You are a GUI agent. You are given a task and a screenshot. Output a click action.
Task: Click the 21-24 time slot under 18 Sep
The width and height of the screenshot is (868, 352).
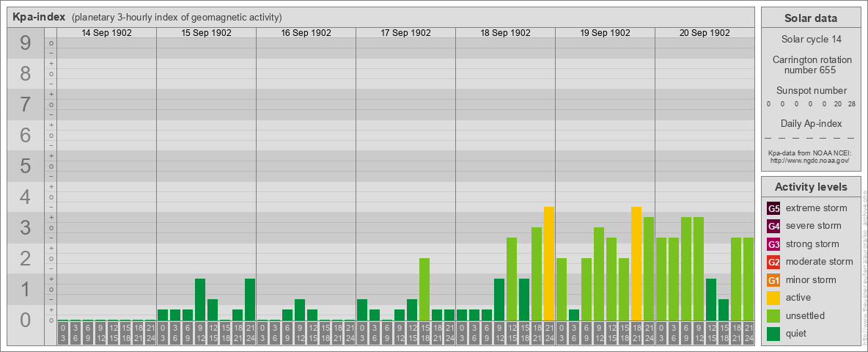tap(549, 334)
